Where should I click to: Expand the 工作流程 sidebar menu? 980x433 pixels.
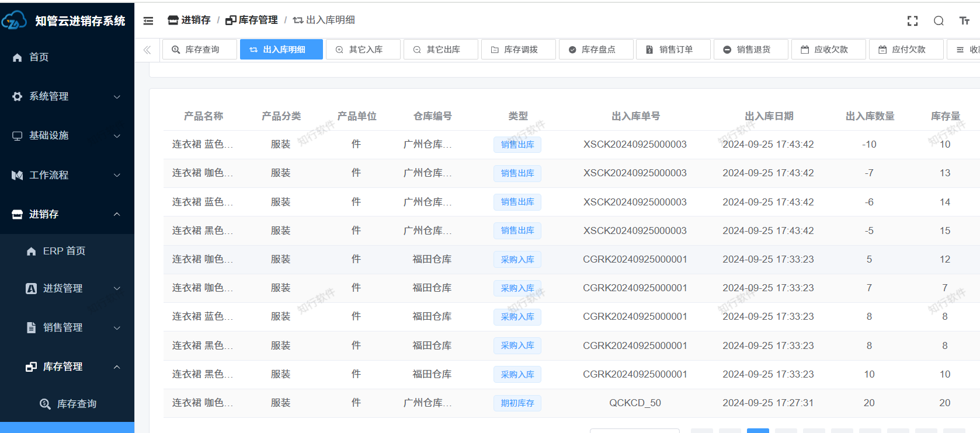(67, 175)
